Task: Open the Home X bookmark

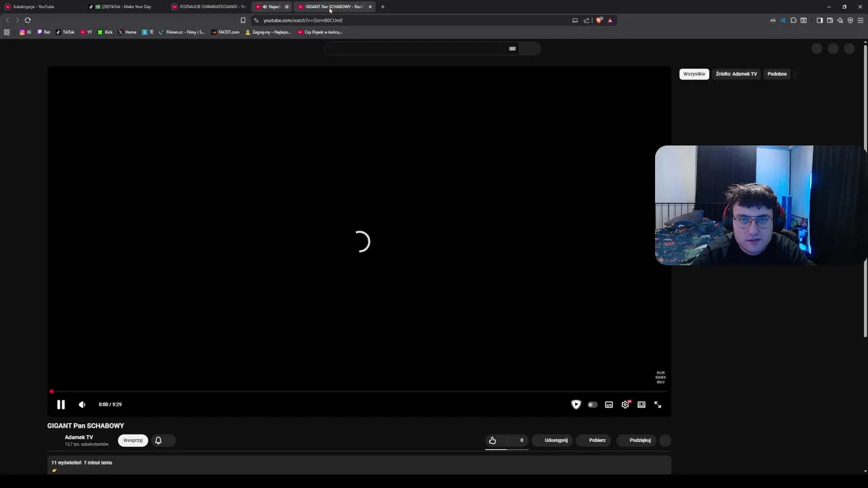Action: click(x=127, y=32)
